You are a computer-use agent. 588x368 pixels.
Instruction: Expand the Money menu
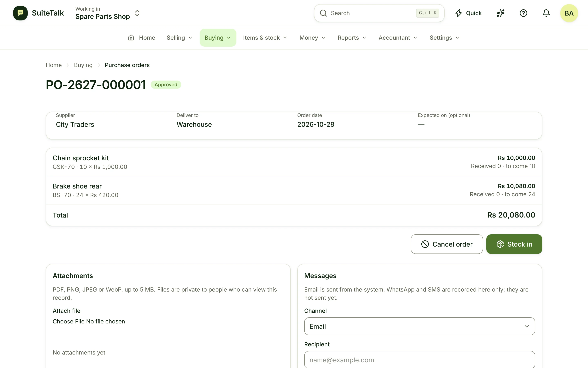(312, 38)
